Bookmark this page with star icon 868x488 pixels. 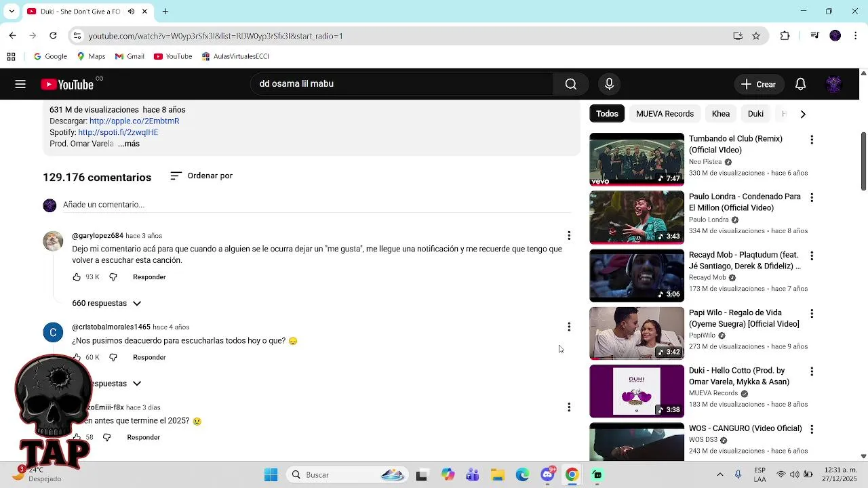pos(756,36)
